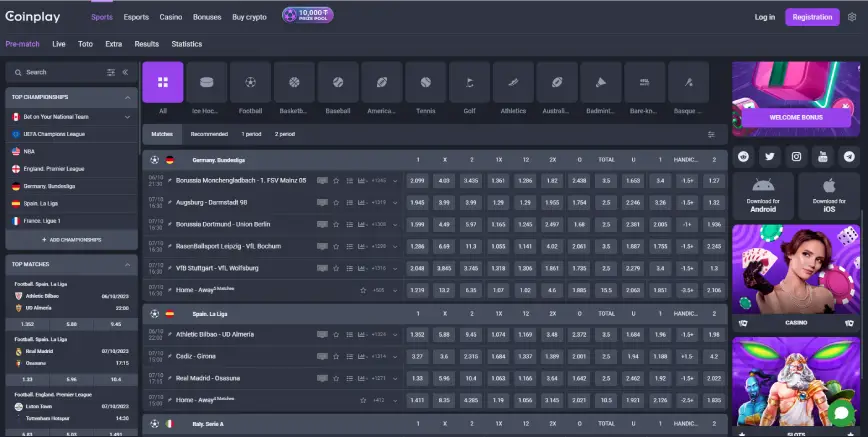Open the YouTube social icon
868x437 pixels.
(823, 157)
